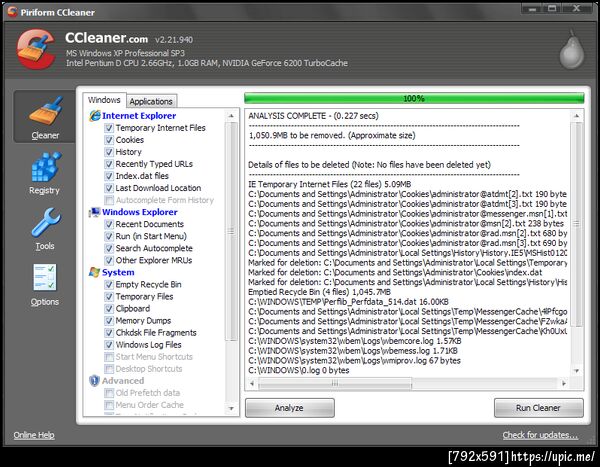Select the Advanced group heading
Screen dimensions: 600x467
[x=123, y=381]
